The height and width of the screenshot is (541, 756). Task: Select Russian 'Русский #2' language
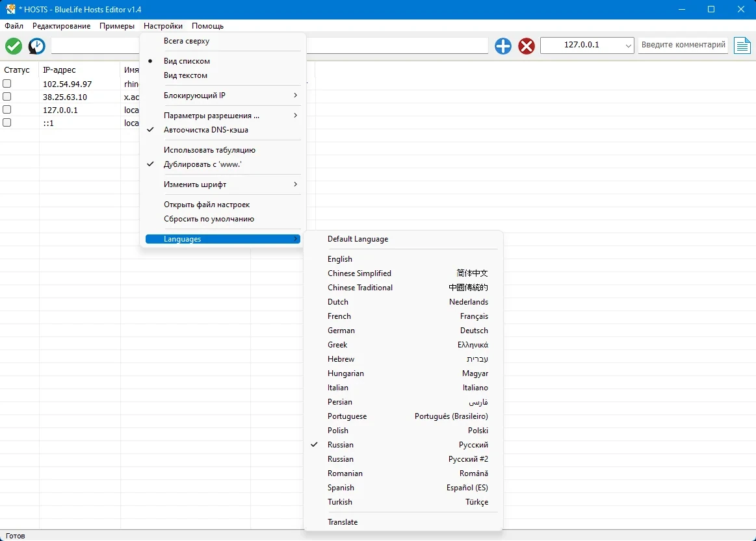403,459
